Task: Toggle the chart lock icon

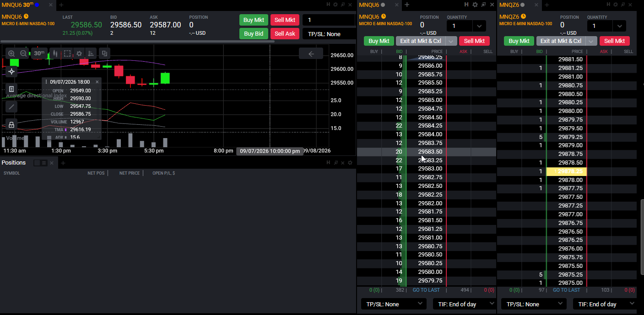Action: [11, 124]
